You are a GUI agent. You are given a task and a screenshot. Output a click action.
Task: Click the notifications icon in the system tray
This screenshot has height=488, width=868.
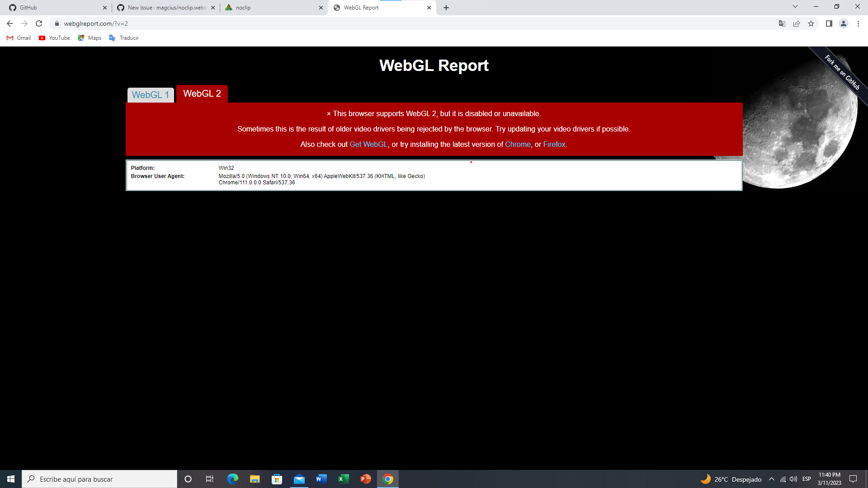(854, 479)
